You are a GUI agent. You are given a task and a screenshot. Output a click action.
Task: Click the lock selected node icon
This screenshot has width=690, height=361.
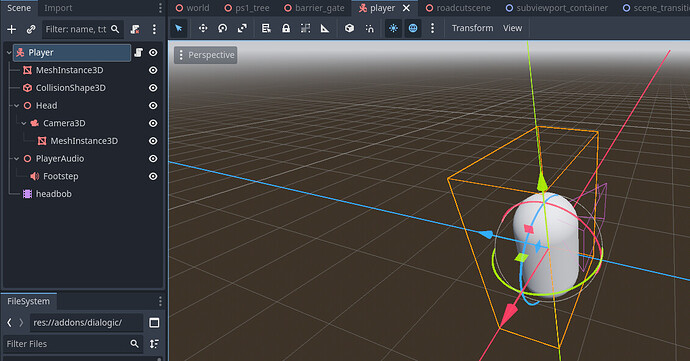coord(286,28)
